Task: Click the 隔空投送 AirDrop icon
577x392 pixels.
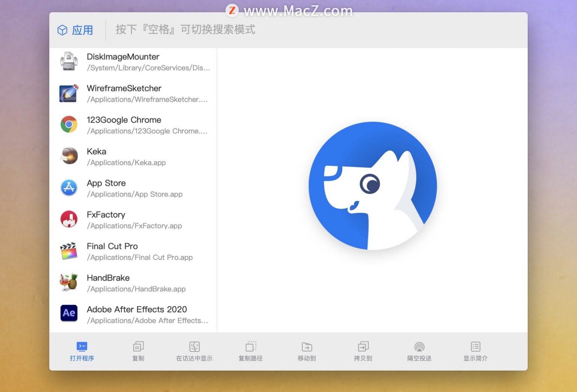Action: coord(419,347)
